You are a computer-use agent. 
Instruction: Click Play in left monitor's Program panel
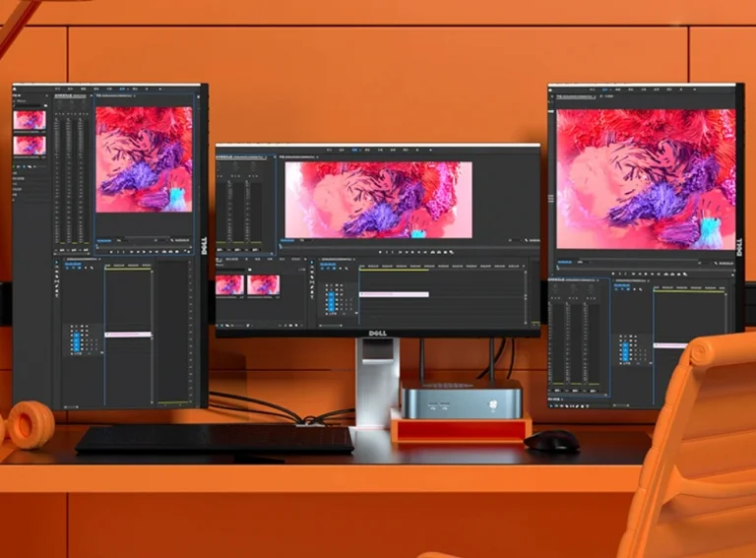pyautogui.click(x=144, y=252)
